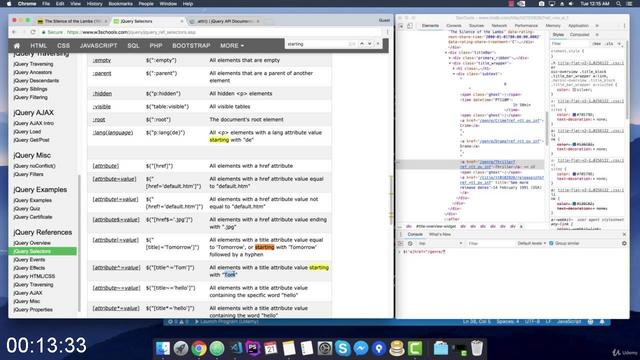This screenshot has height=360, width=640.
Task: Open Sequel Pro pancake icon in Dock
Action: (x=397, y=349)
